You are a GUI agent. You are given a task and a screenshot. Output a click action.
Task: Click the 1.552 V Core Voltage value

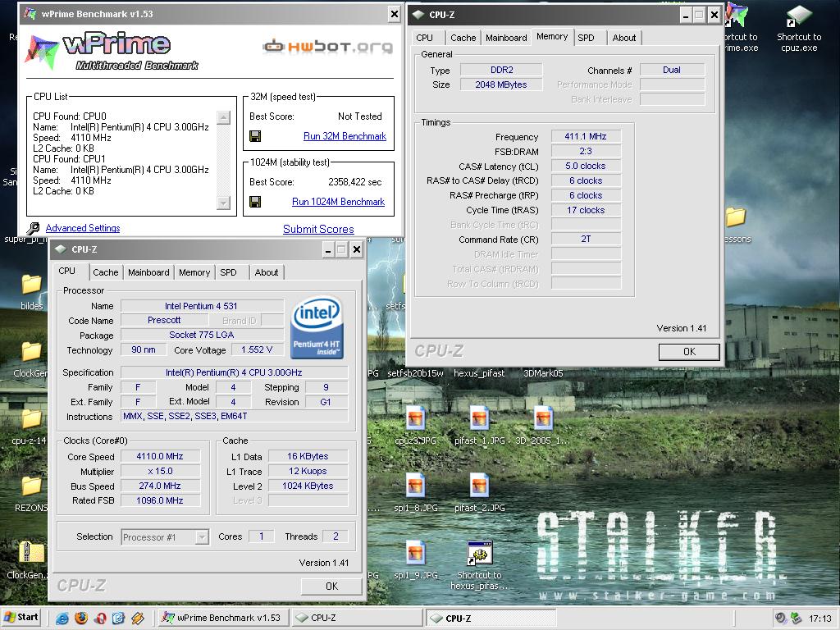point(257,349)
